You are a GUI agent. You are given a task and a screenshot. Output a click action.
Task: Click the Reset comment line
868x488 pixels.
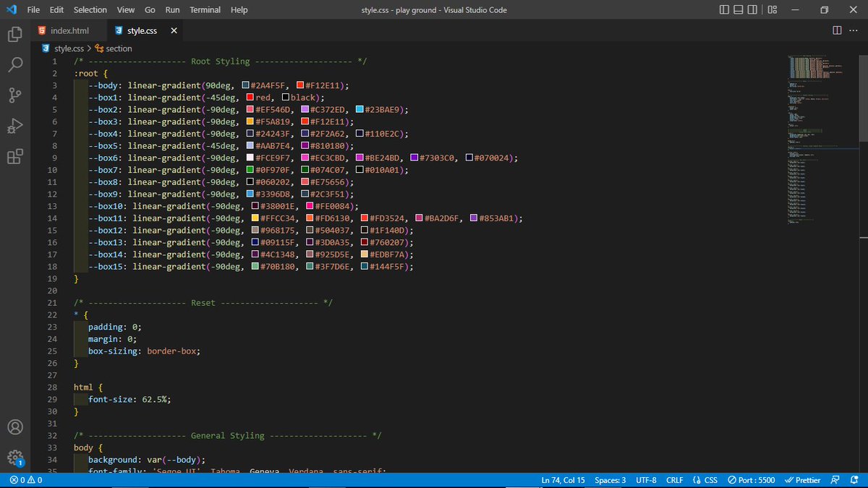(203, 302)
